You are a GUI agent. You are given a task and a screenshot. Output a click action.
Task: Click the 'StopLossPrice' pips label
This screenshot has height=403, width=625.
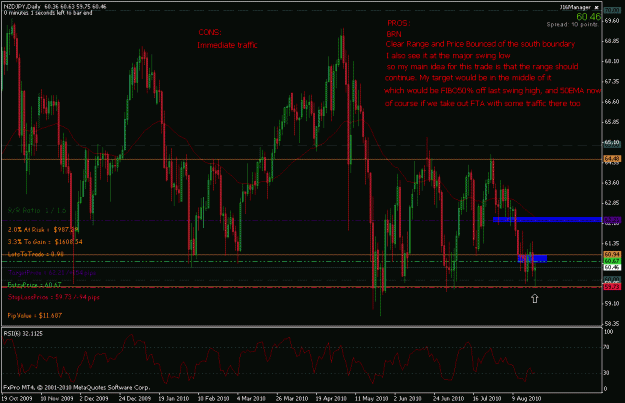(x=53, y=297)
